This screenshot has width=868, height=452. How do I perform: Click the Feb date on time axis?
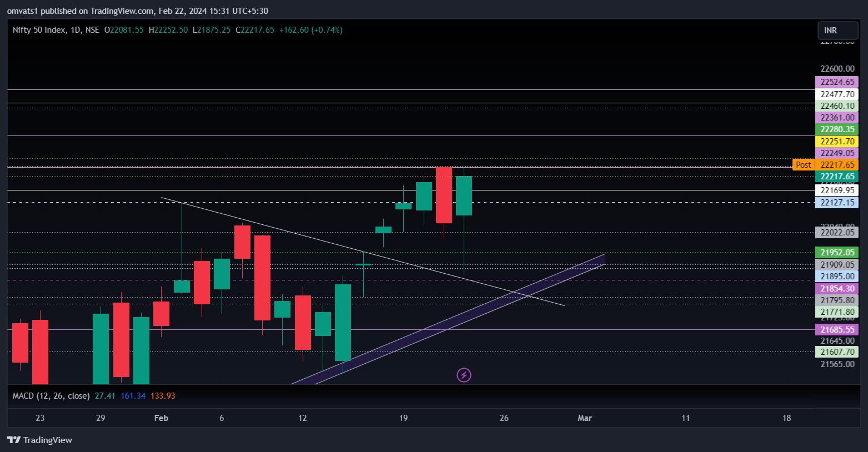click(161, 418)
